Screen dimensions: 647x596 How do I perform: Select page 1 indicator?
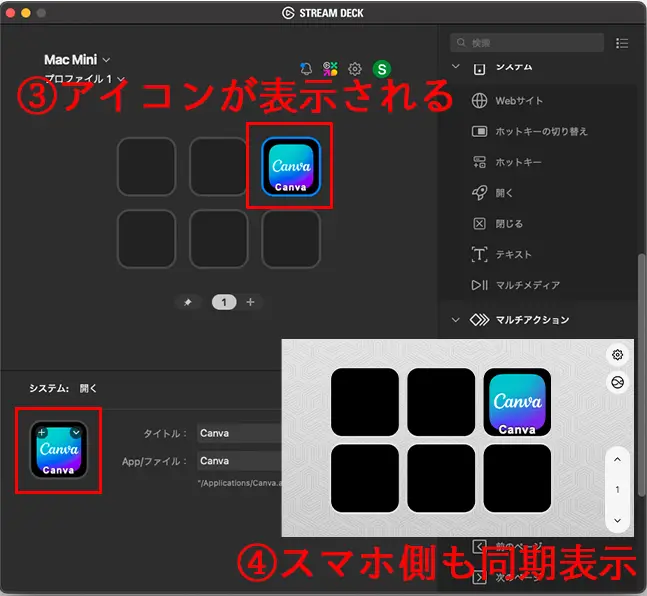click(224, 302)
